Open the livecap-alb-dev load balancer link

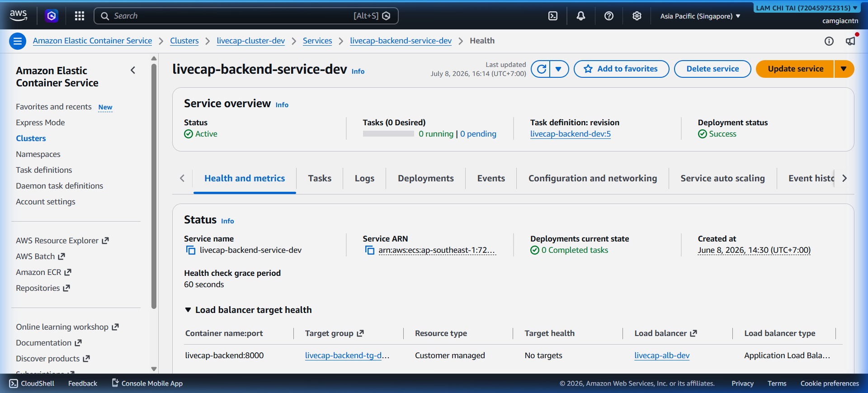[x=662, y=355]
